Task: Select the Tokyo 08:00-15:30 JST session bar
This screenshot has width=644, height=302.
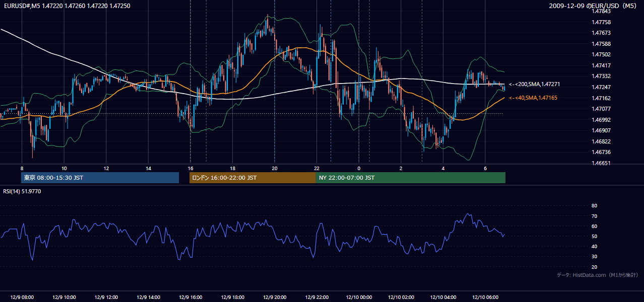Action: coord(100,178)
